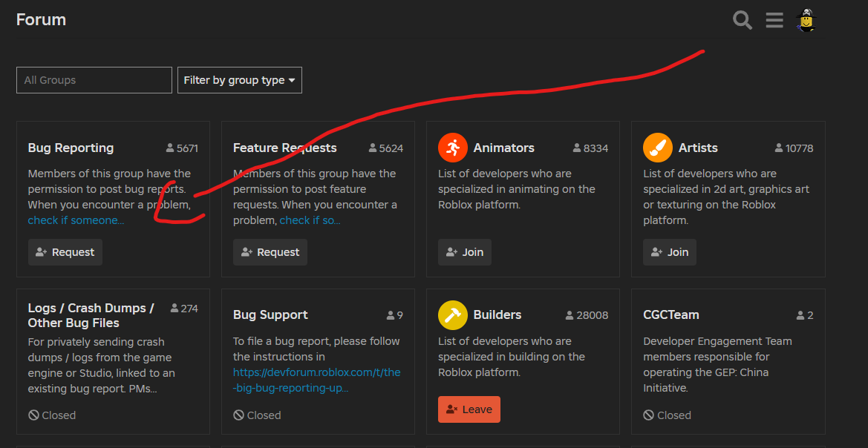The height and width of the screenshot is (448, 868).
Task: Open the CGCTeam group card title
Action: 671,315
